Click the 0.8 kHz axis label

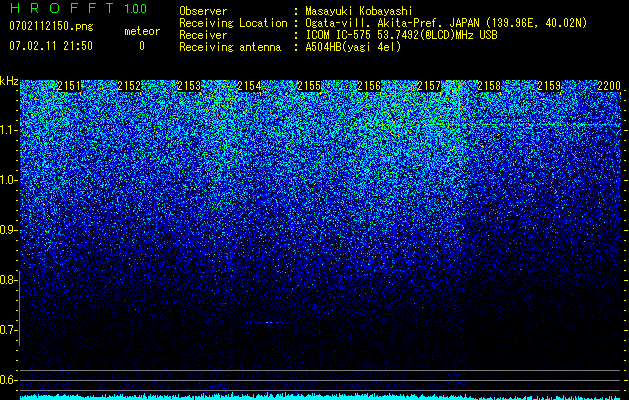click(x=9, y=280)
